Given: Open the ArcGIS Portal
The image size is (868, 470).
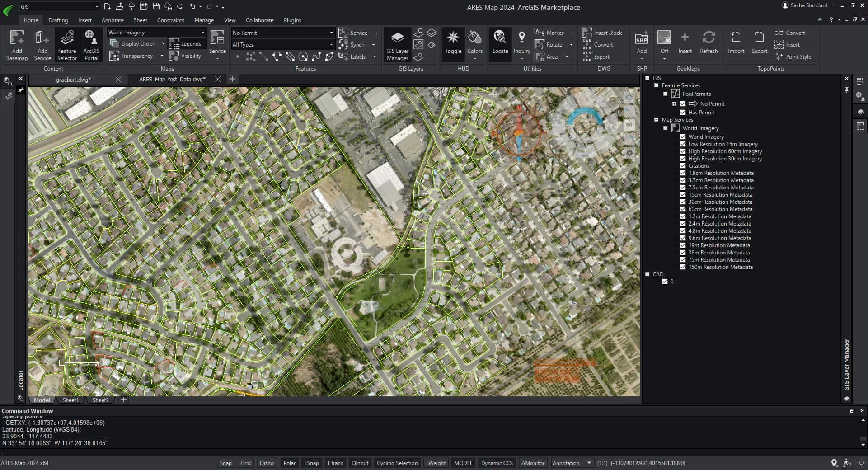Looking at the screenshot, I should pos(91,45).
